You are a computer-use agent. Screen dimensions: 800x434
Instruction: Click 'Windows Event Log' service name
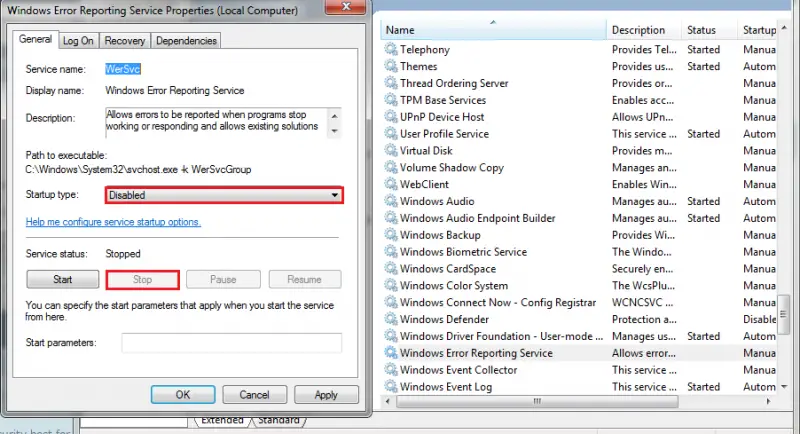click(446, 387)
